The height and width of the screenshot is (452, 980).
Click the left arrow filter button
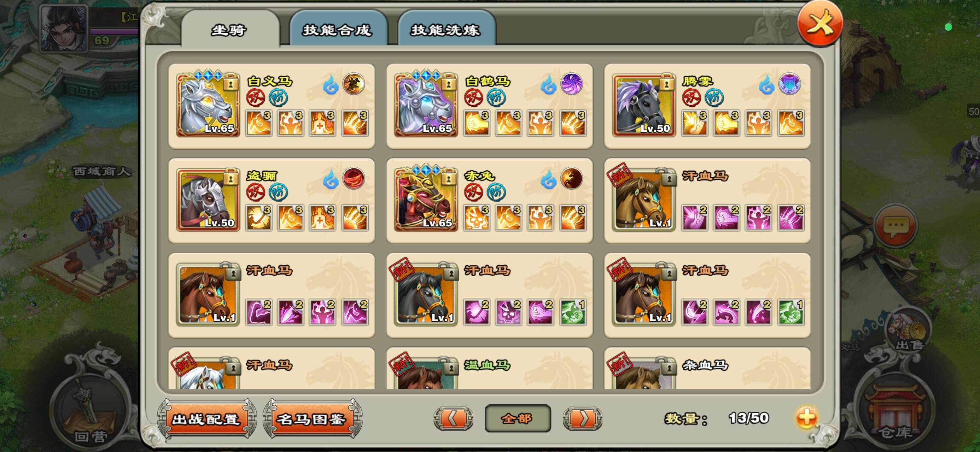pyautogui.click(x=453, y=418)
